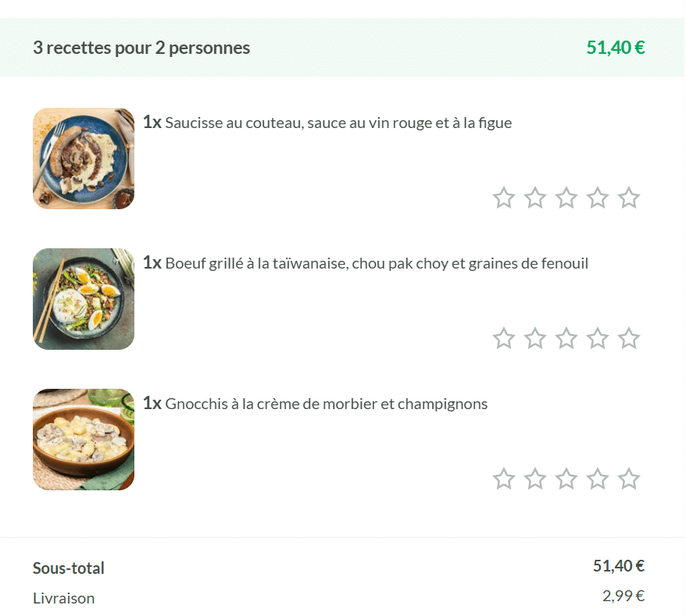
Task: Rate Boeuf grillé two stars
Action: (535, 339)
